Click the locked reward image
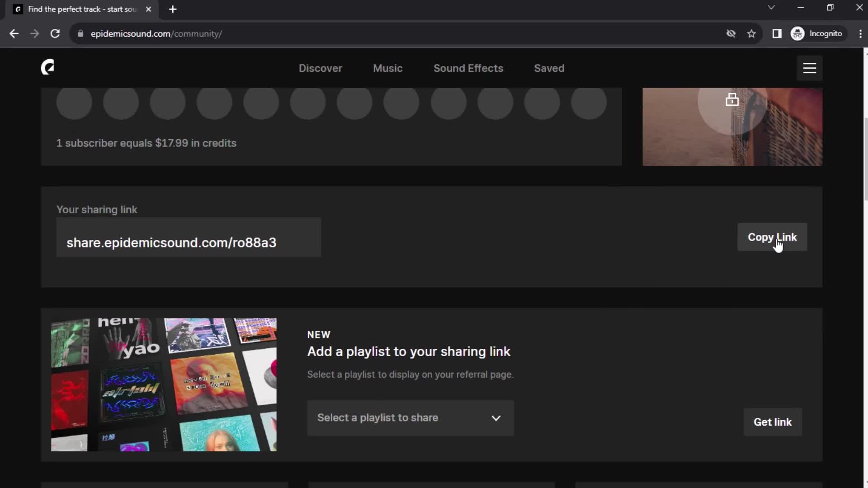Screen dimensions: 868x488 click(x=732, y=127)
